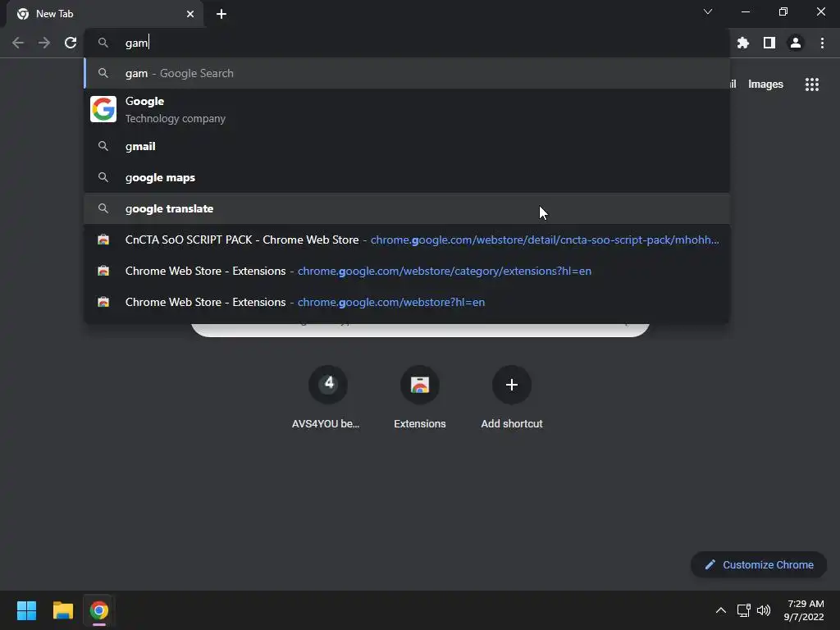This screenshot has width=840, height=630.
Task: Open CnCTA SoO SCRIPT PACK suggestion
Action: point(407,240)
